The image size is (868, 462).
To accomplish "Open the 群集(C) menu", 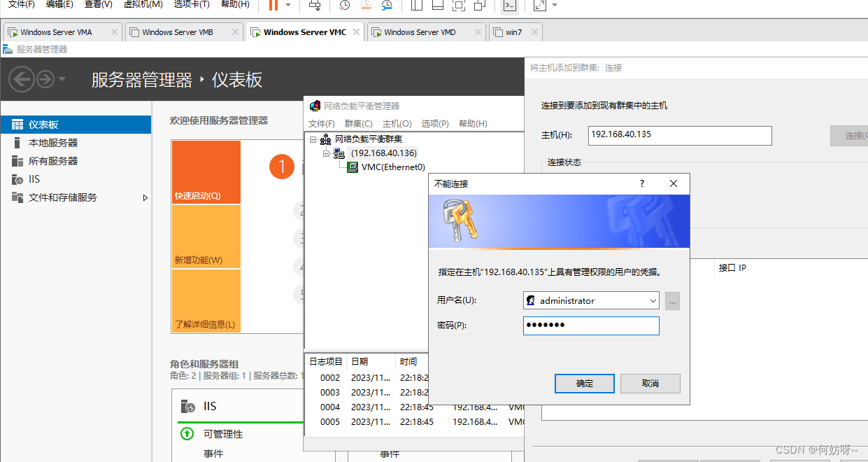I will click(x=358, y=124).
